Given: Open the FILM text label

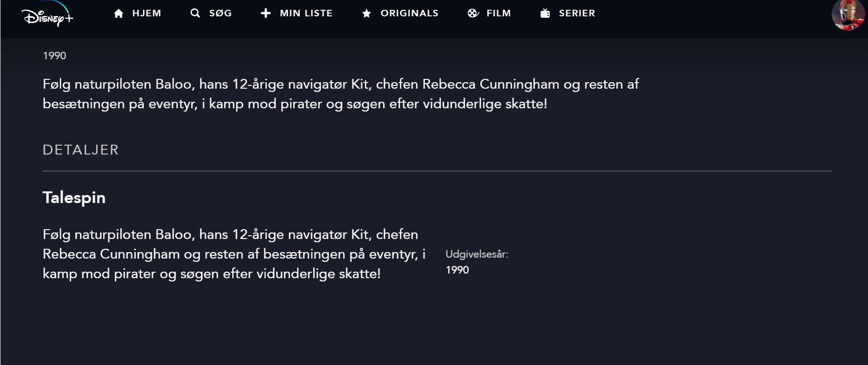Looking at the screenshot, I should coord(499,13).
